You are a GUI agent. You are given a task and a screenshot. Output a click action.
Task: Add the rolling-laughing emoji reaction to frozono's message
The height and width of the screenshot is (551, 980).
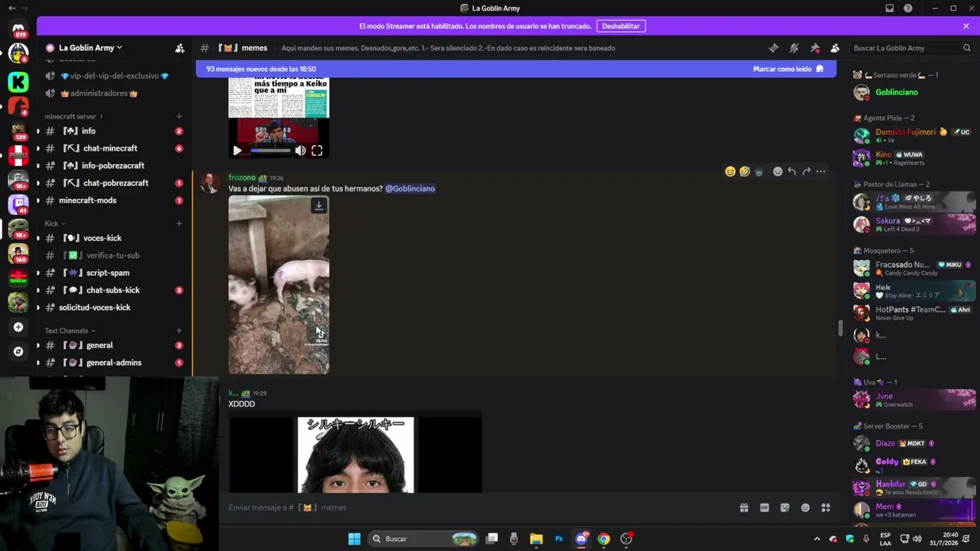coord(744,171)
